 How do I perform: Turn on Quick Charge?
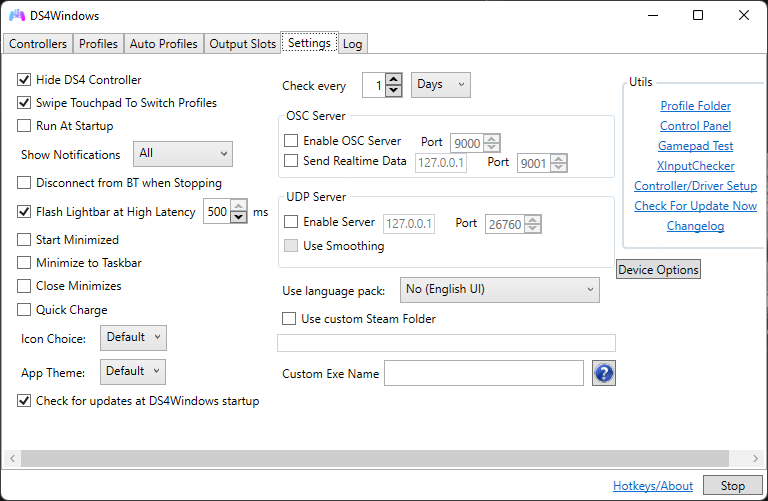pos(24,310)
